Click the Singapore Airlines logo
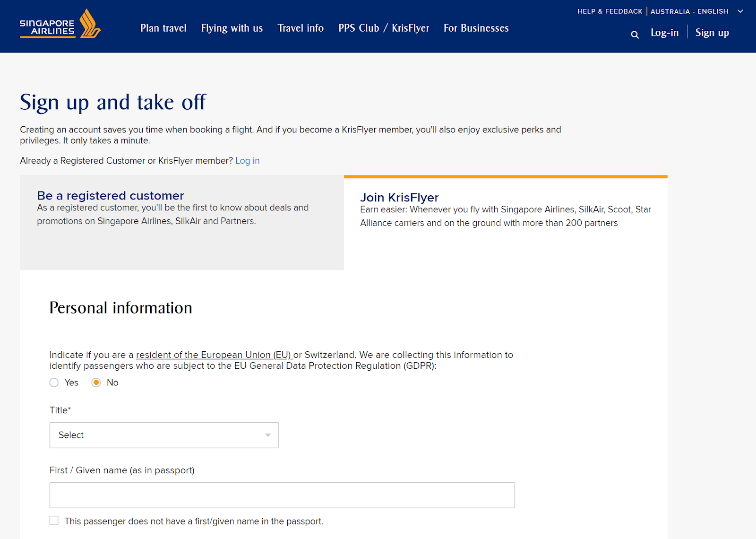Screen dimensions: 756x539 pyautogui.click(x=60, y=25)
